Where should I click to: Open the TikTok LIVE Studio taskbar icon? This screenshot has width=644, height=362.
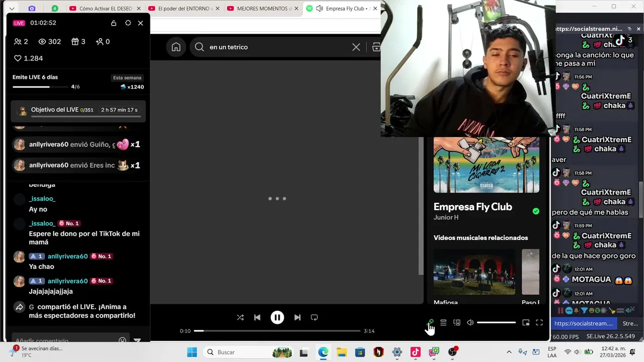[416, 352]
